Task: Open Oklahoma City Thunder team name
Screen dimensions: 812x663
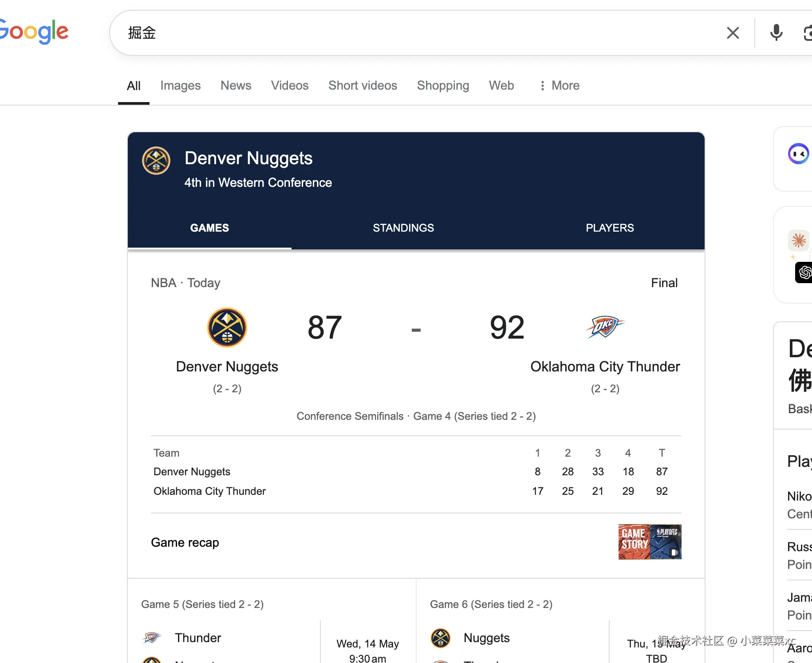Action: 605,367
